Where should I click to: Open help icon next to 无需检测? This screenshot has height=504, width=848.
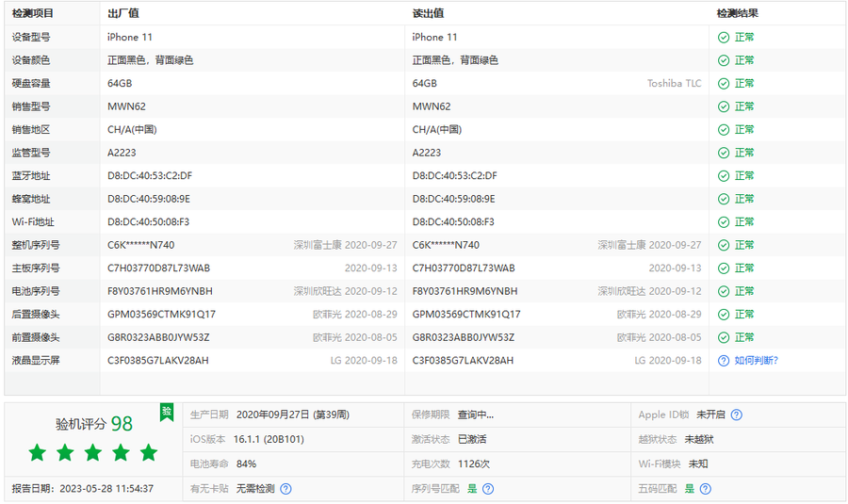coord(285,489)
